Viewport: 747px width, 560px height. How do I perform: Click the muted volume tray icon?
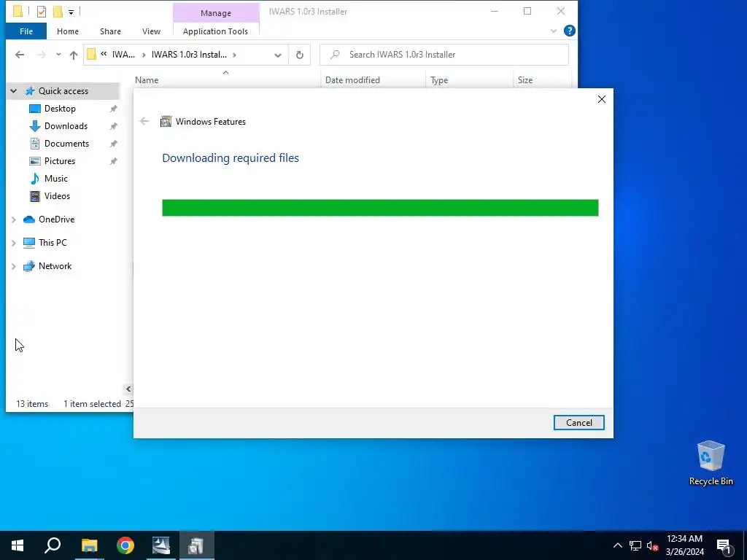[652, 545]
